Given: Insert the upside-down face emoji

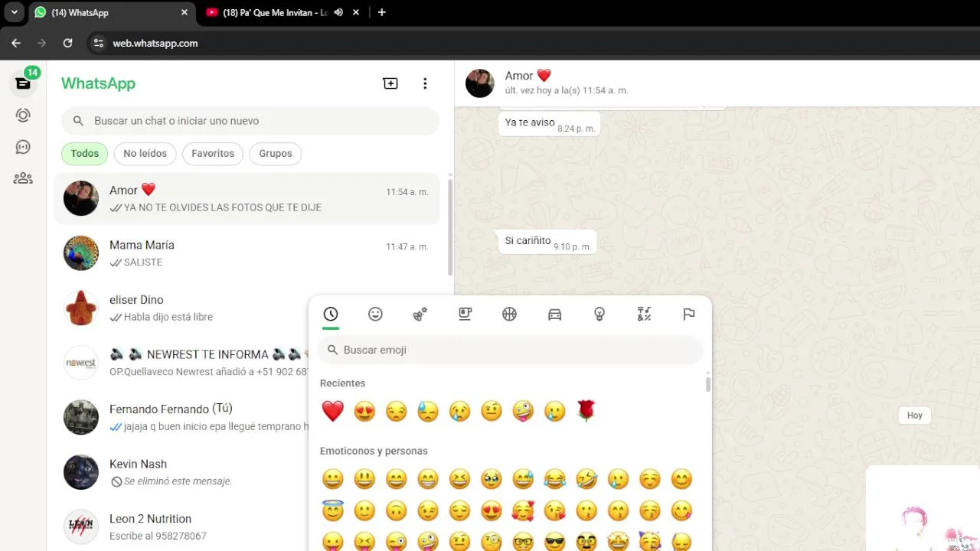Looking at the screenshot, I should 397,510.
